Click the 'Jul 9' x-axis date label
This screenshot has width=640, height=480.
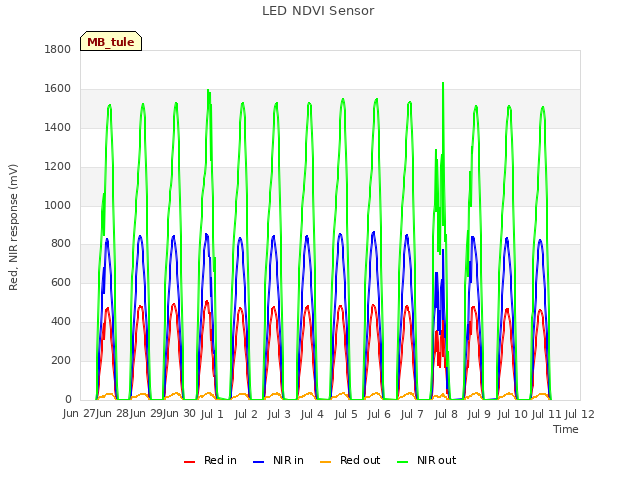coord(479,414)
